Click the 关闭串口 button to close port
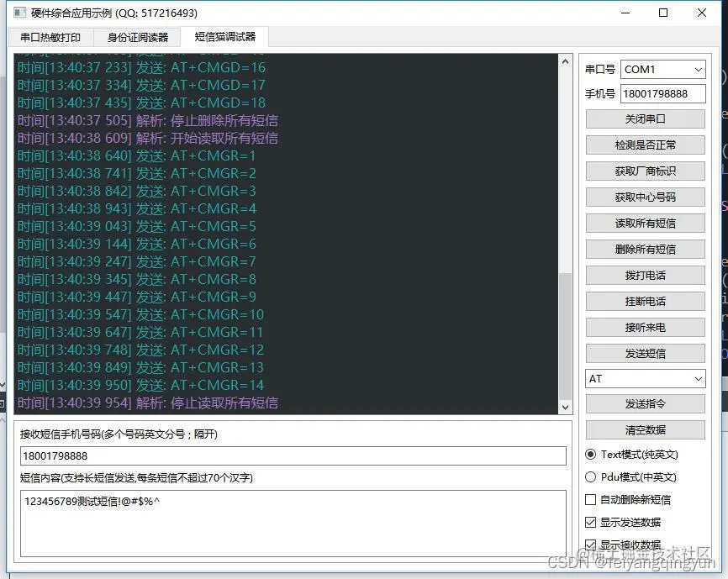 (644, 118)
